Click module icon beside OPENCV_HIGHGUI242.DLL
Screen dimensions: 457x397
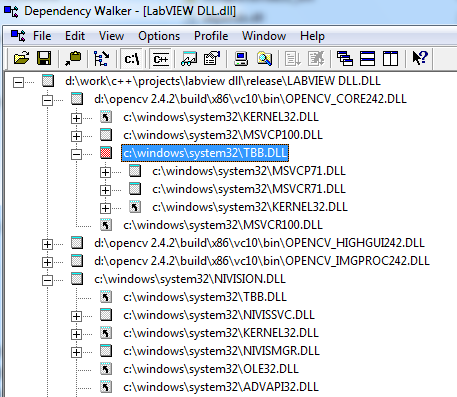click(77, 243)
